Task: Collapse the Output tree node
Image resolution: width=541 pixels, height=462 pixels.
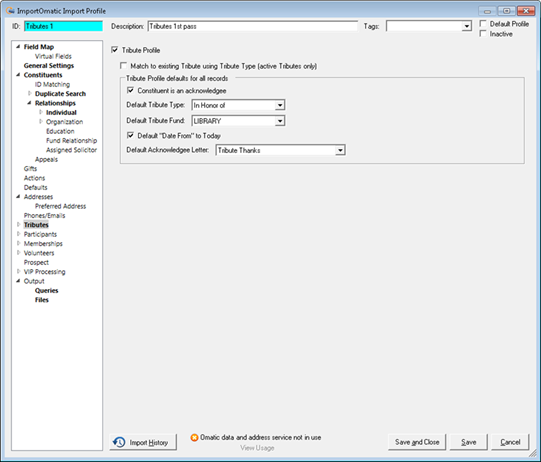Action: pos(18,281)
